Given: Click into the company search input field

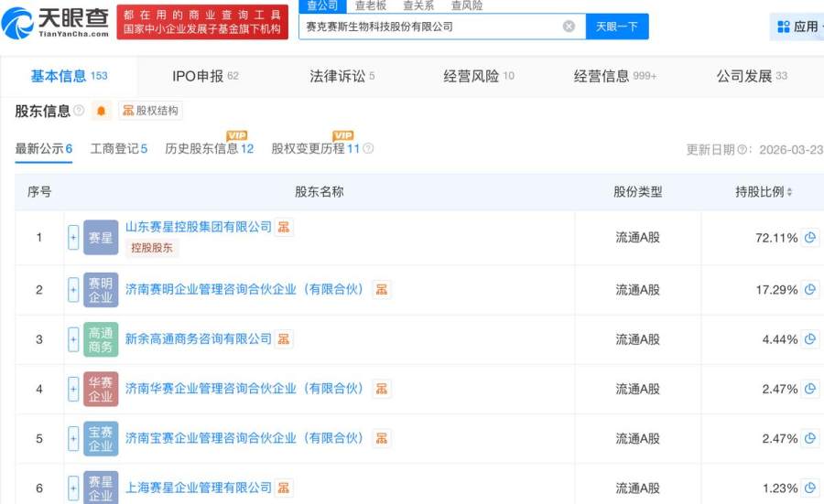Looking at the screenshot, I should (x=431, y=27).
